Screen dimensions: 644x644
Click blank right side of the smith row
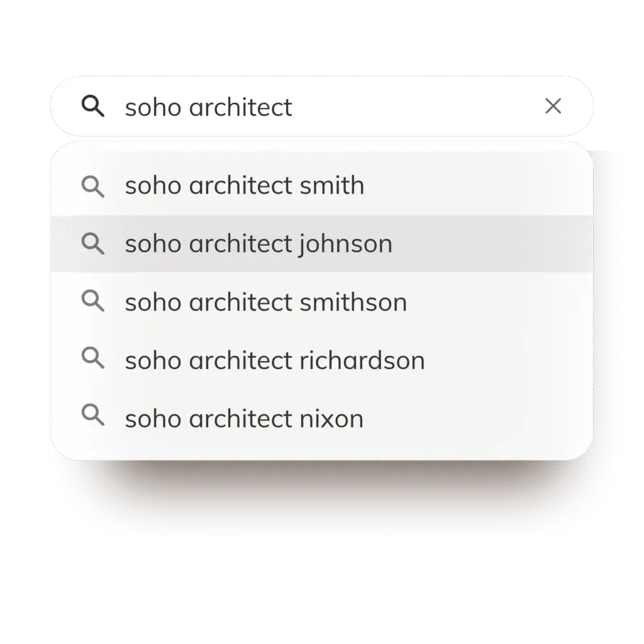coord(480,186)
